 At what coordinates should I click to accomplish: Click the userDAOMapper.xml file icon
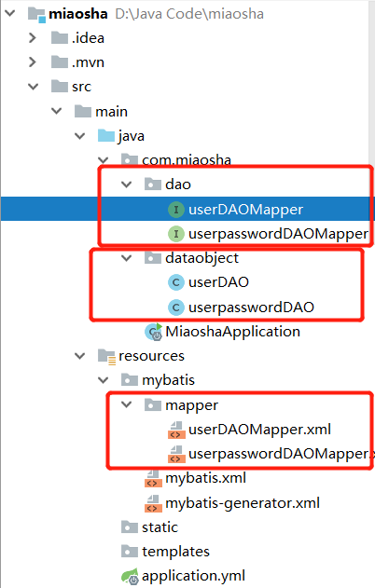tap(176, 430)
